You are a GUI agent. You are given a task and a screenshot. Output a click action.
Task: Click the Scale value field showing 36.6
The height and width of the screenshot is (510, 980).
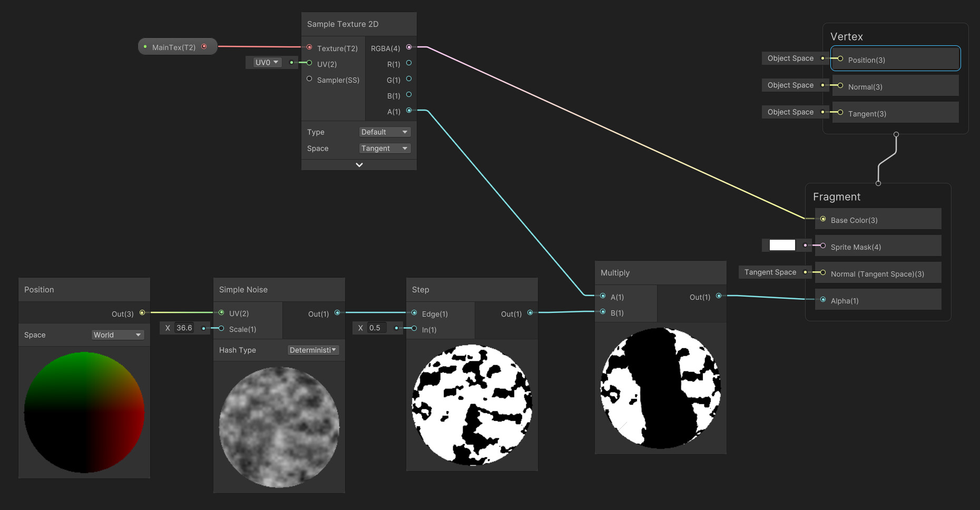click(183, 327)
